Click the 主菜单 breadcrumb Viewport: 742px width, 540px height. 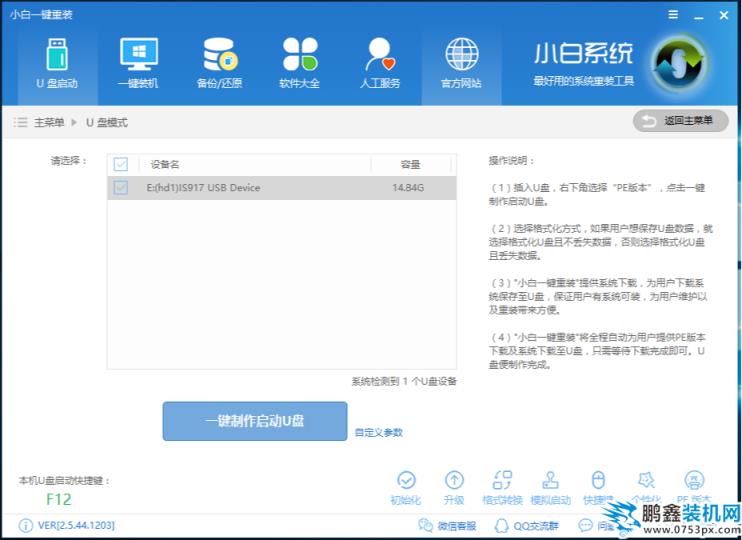49,123
